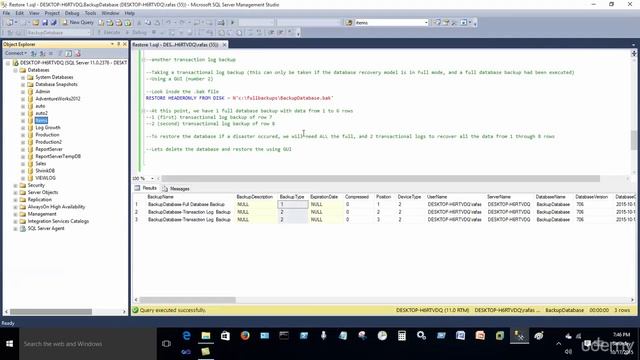The height and width of the screenshot is (360, 640).
Task: Select the Production2 database
Action: [49, 142]
